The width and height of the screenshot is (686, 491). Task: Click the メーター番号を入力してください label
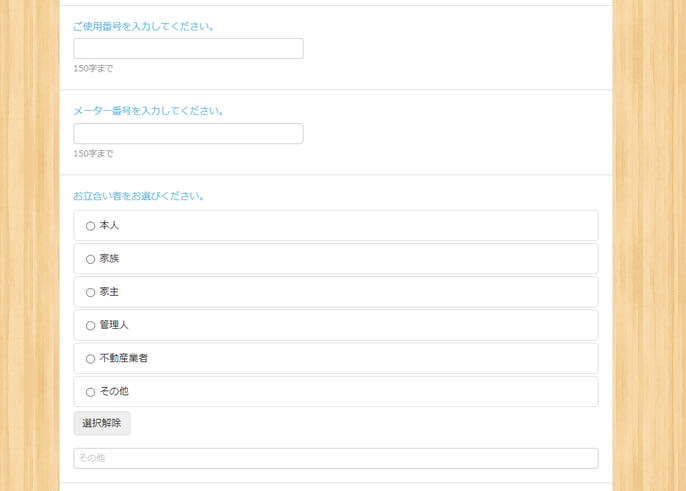coord(149,111)
